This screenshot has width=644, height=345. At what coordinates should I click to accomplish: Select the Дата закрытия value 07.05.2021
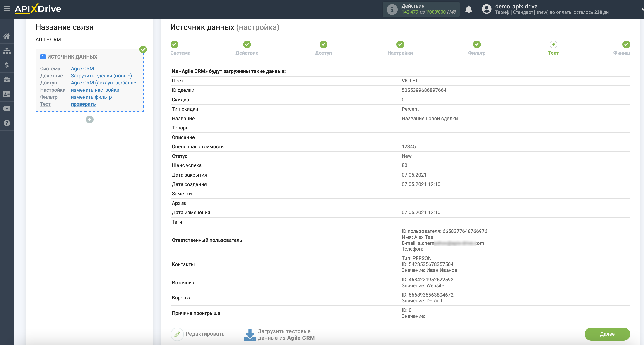tap(414, 175)
